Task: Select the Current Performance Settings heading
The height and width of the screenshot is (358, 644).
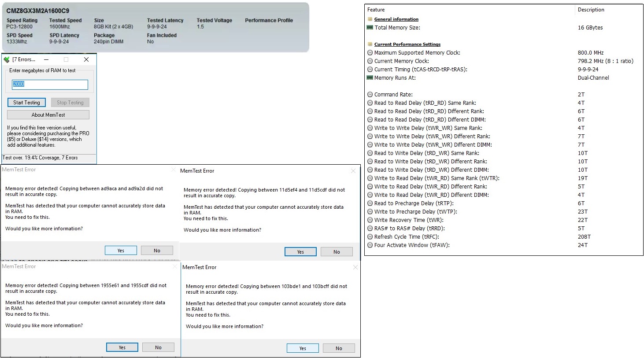Action: click(407, 44)
